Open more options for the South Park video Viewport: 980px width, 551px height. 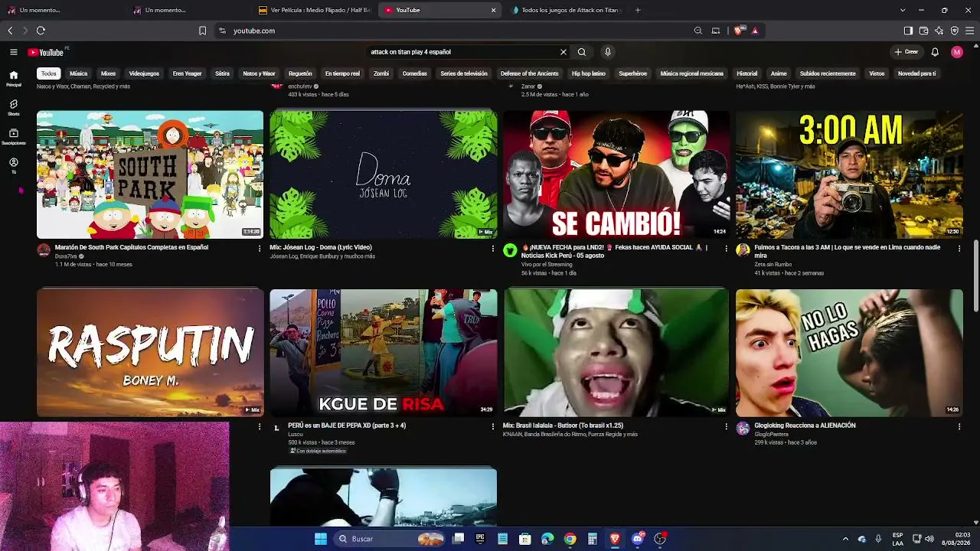260,248
